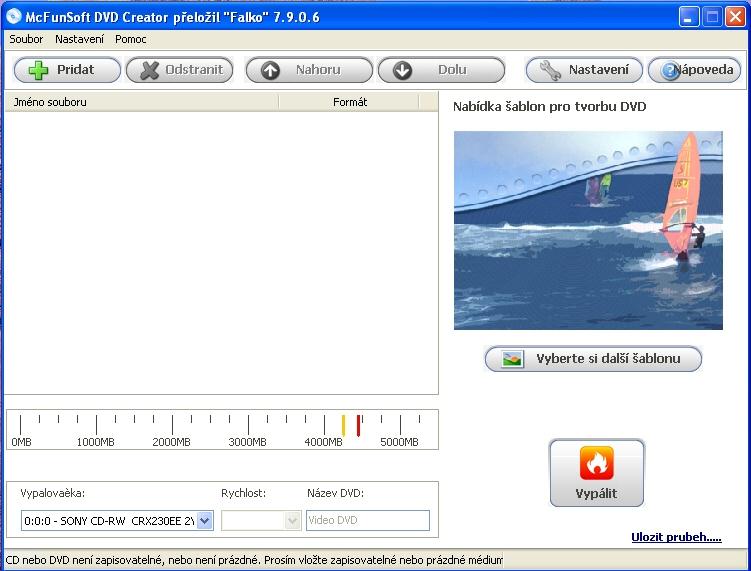Viewport: 751px width, 571px height.
Task: Click the 1000MB label on capacity scale
Action: click(x=95, y=442)
